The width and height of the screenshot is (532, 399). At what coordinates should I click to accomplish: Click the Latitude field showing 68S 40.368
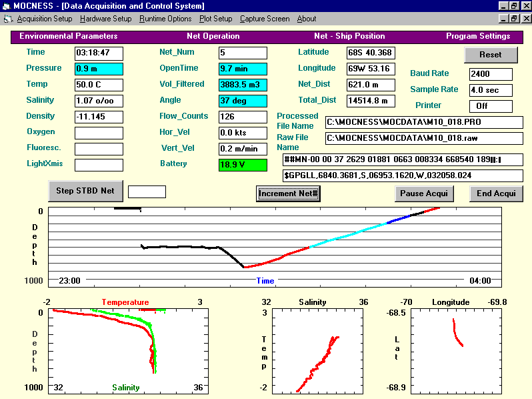click(x=371, y=53)
